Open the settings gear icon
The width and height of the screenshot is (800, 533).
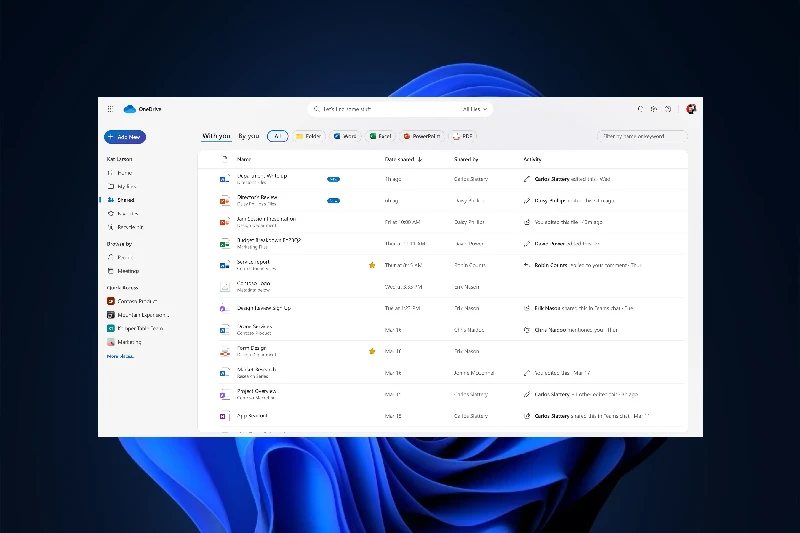tap(654, 109)
